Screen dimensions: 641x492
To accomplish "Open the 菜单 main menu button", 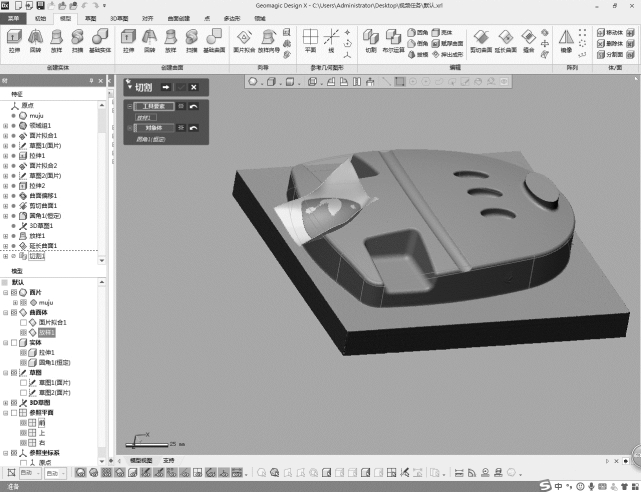I will click(x=14, y=18).
